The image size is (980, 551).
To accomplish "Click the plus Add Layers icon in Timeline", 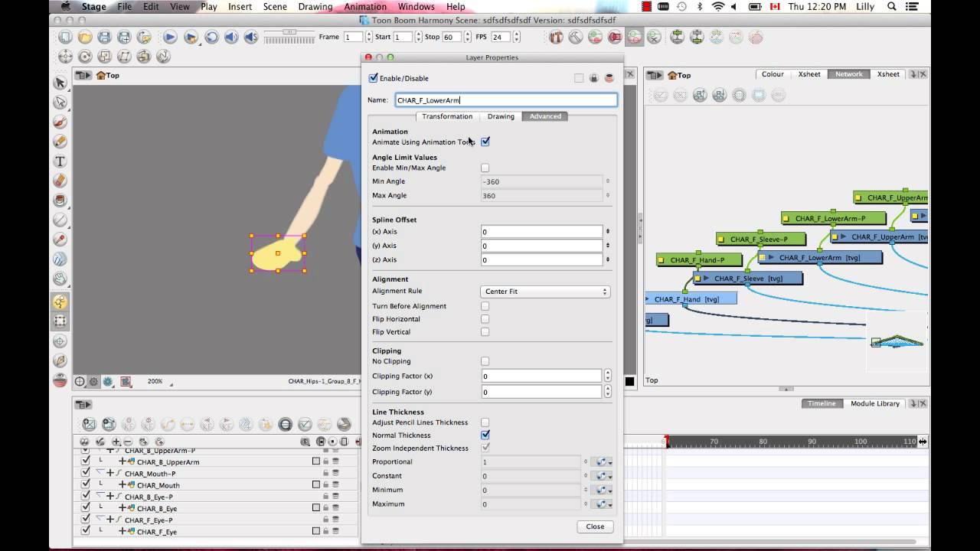I will pyautogui.click(x=116, y=442).
